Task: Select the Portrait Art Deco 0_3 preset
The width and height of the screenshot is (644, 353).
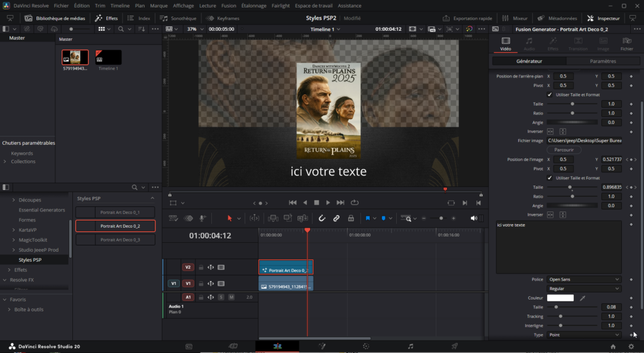Action: click(x=115, y=240)
